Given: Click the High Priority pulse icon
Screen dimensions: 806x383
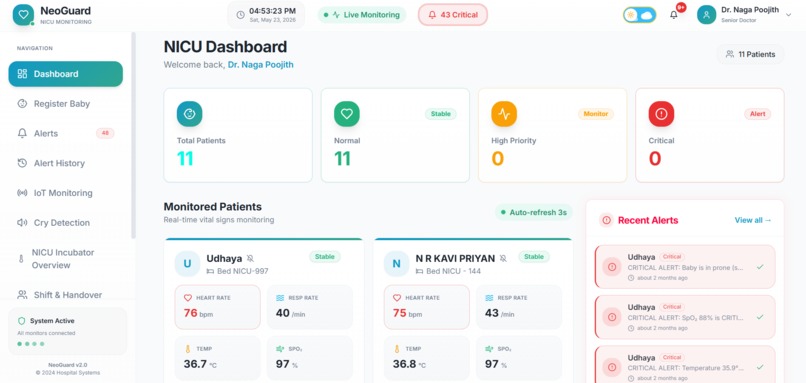Looking at the screenshot, I should click(x=504, y=114).
